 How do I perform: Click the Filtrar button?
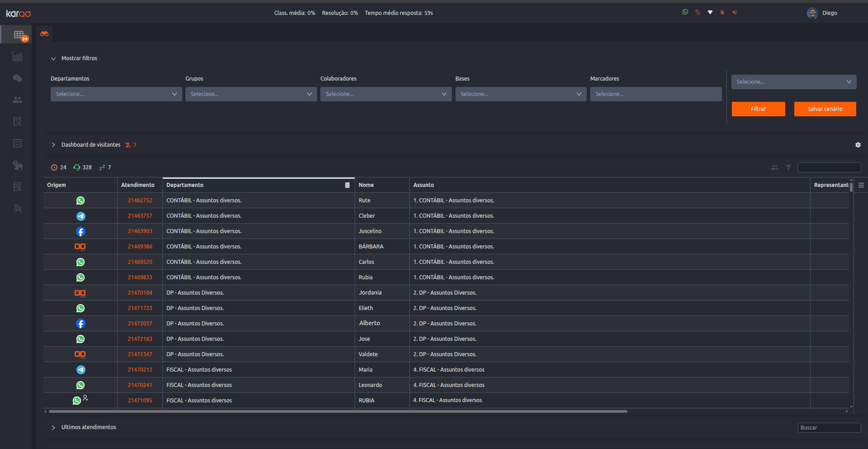(758, 109)
